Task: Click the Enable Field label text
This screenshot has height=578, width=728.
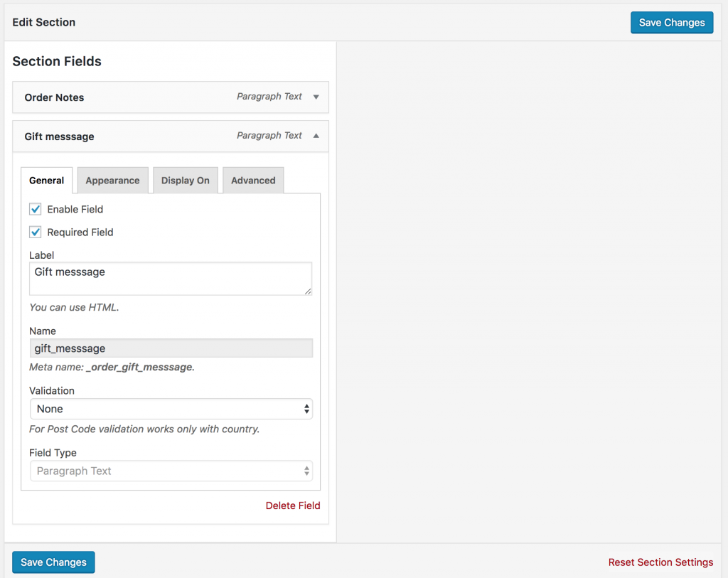Action: (75, 210)
